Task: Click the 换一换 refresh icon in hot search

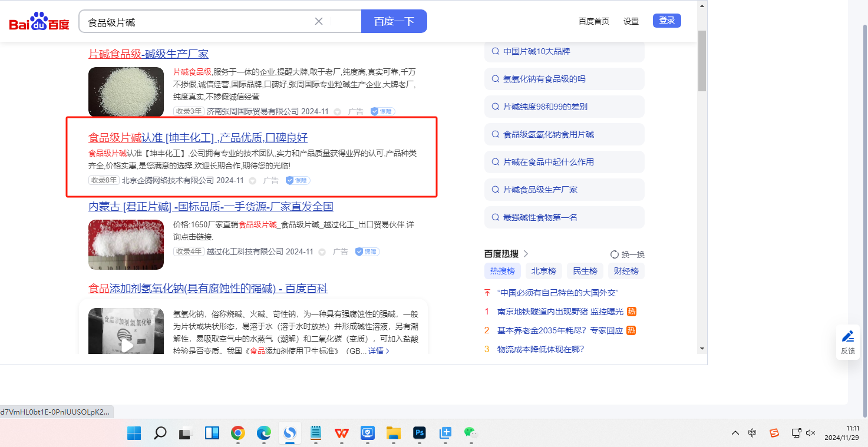Action: point(615,254)
